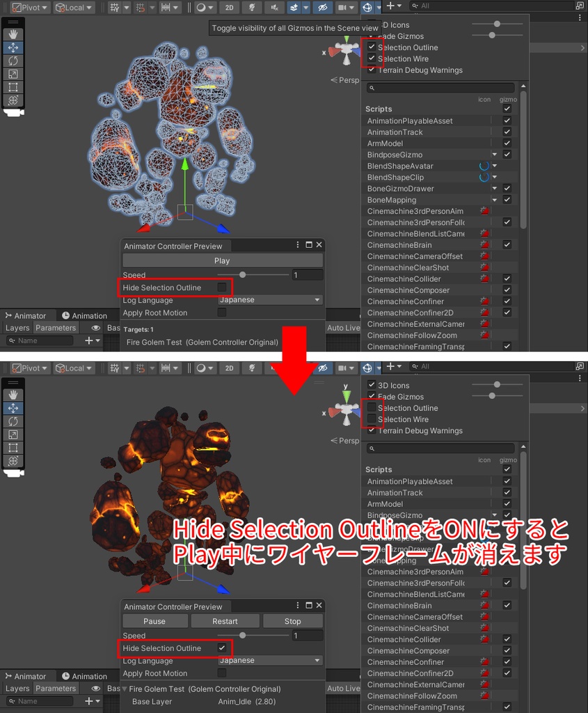Select the Hand tool in upper screenshot
Screen dimensions: 588x713
13,34
